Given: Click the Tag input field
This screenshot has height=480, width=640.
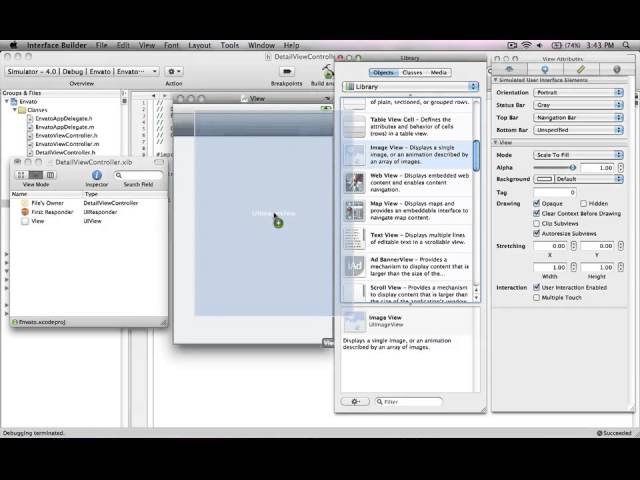Looking at the screenshot, I should click(555, 192).
